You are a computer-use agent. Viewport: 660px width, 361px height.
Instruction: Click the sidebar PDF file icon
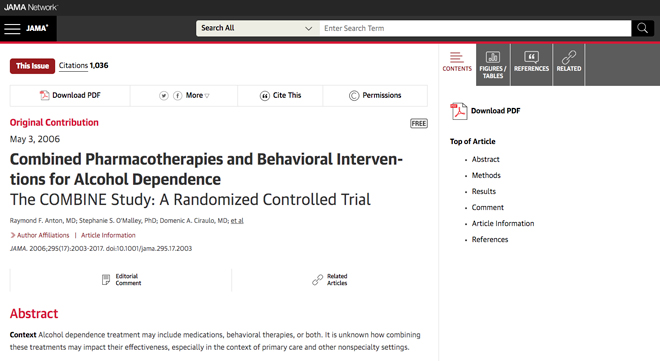459,111
